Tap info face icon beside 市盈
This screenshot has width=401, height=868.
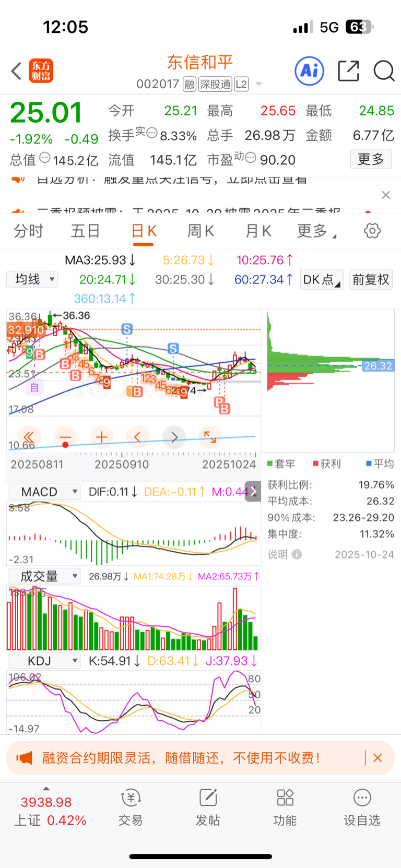click(251, 157)
